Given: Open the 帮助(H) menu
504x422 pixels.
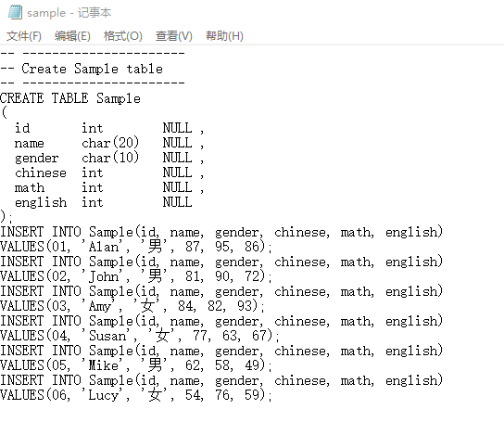Looking at the screenshot, I should click(224, 36).
